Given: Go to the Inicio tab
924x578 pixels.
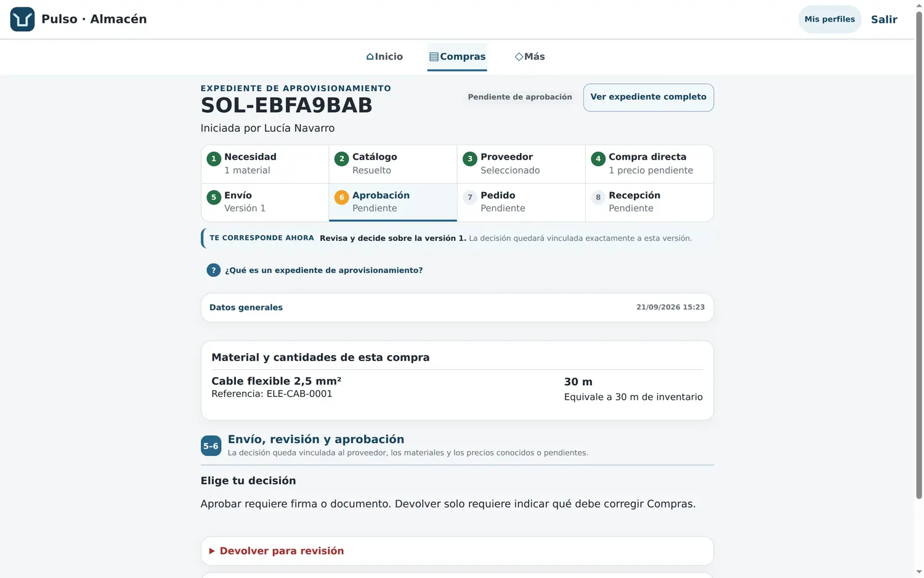Looking at the screenshot, I should [x=384, y=57].
